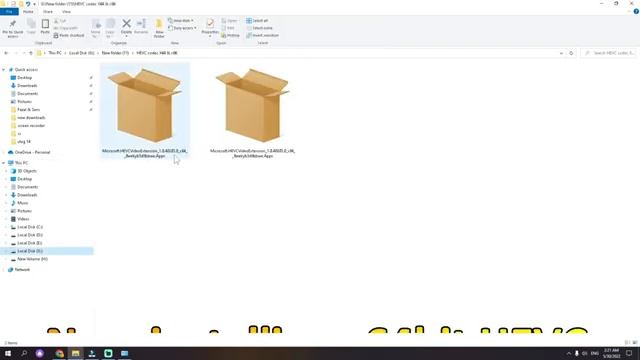Go up one folder level arrow

(x=31, y=53)
